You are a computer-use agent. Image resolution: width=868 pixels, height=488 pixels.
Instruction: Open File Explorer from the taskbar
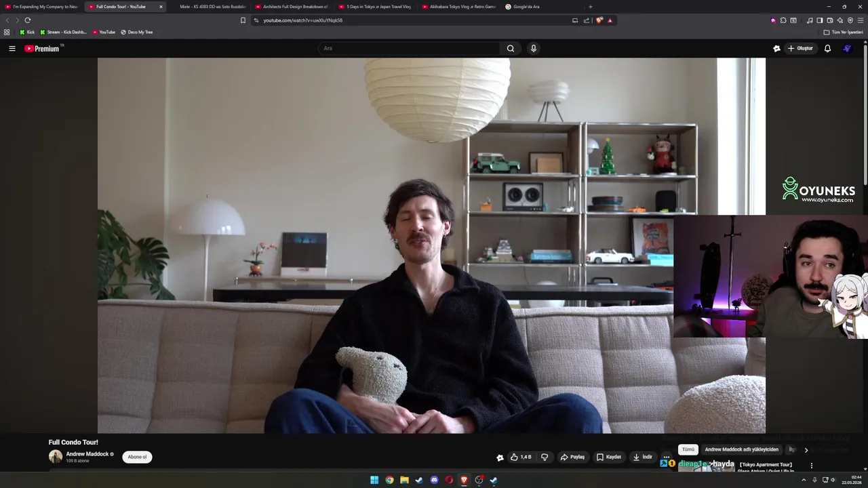coord(404,480)
